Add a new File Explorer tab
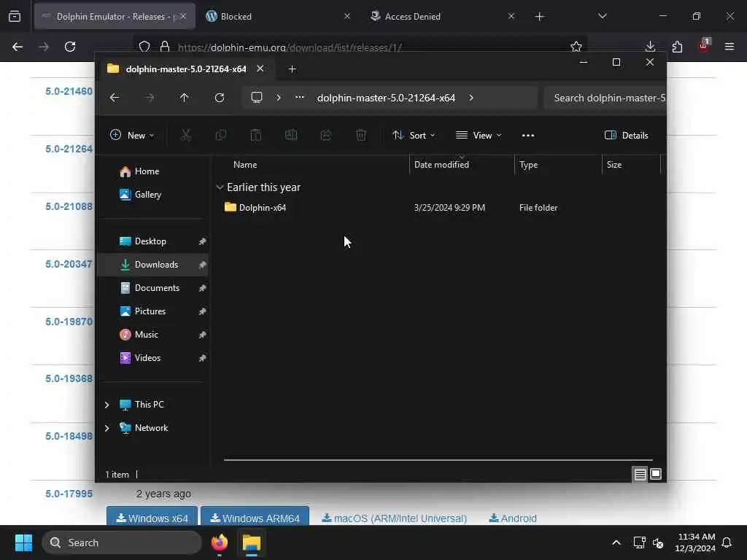The image size is (747, 560). click(x=292, y=69)
